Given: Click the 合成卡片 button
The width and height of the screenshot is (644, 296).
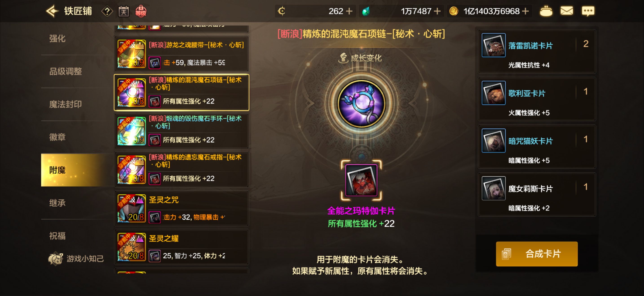Looking at the screenshot, I should tap(537, 254).
